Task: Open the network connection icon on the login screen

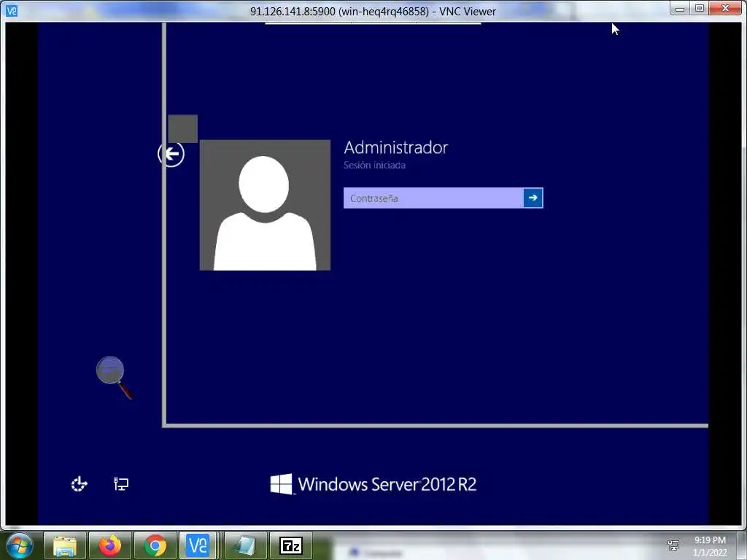Action: (121, 484)
